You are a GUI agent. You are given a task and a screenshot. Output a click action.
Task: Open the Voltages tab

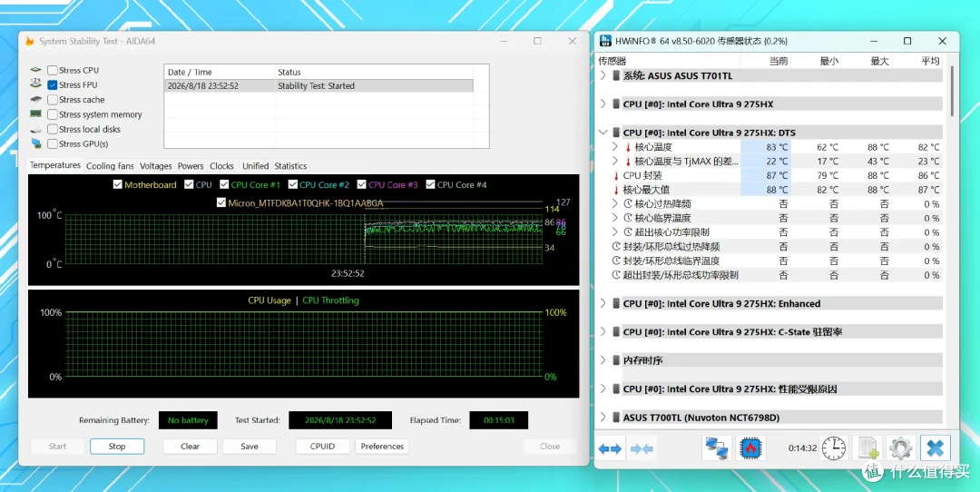(156, 166)
